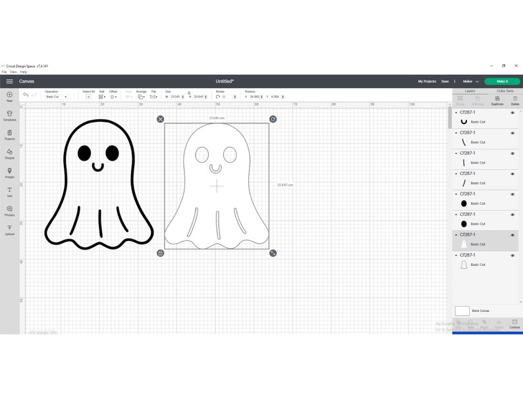523x420 pixels.
Task: Collapse the ghost outline layer arrow
Action: click(456, 255)
